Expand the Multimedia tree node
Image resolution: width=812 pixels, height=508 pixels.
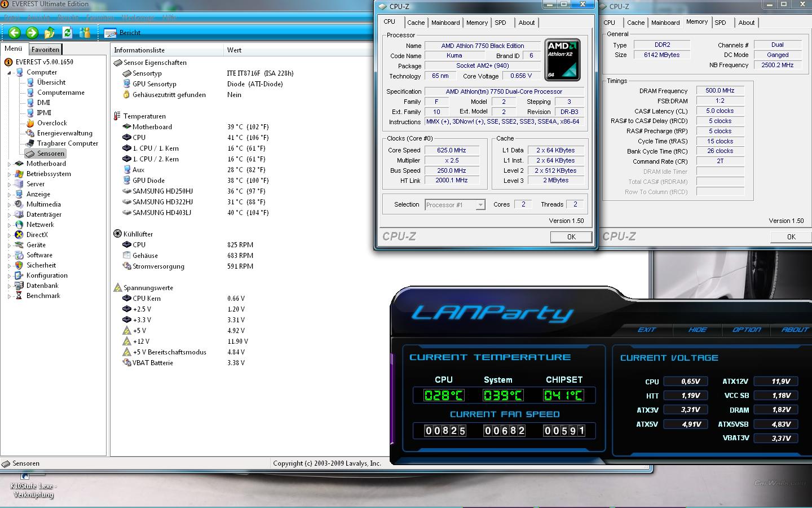tap(9, 204)
